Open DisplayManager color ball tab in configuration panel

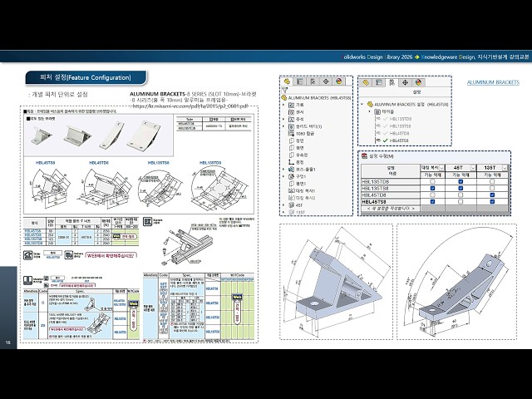(418, 82)
